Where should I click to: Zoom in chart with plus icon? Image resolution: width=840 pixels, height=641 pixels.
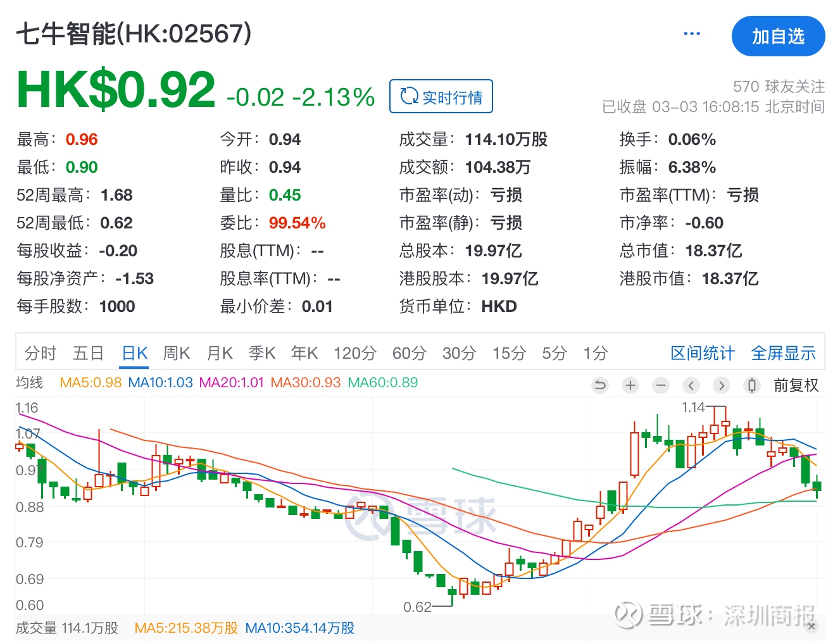tap(630, 385)
